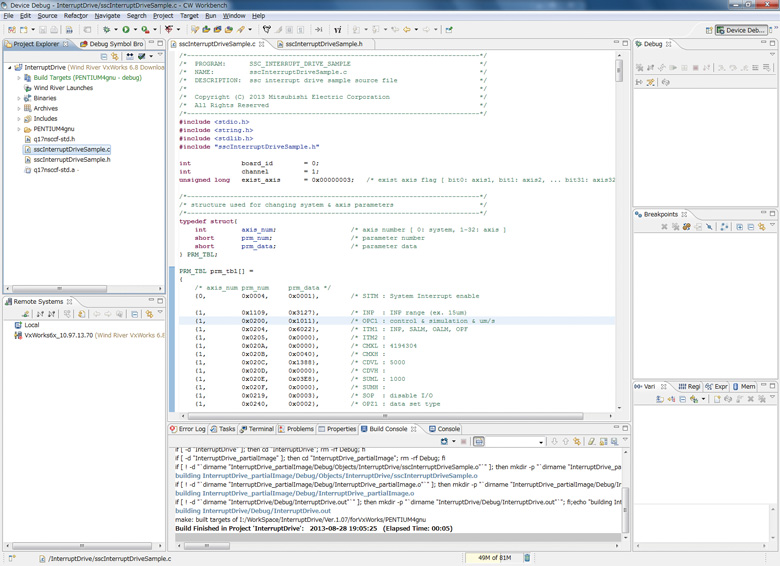Click Link with Editor in Project Explorer
This screenshot has height=566, width=780.
[x=116, y=57]
